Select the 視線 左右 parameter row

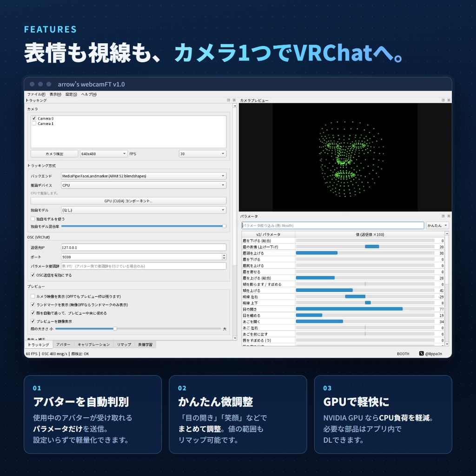(344, 297)
